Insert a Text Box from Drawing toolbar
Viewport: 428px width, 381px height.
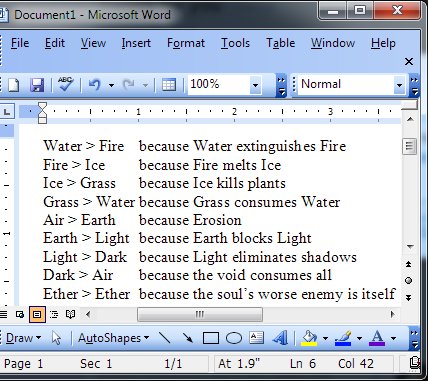coord(256,338)
